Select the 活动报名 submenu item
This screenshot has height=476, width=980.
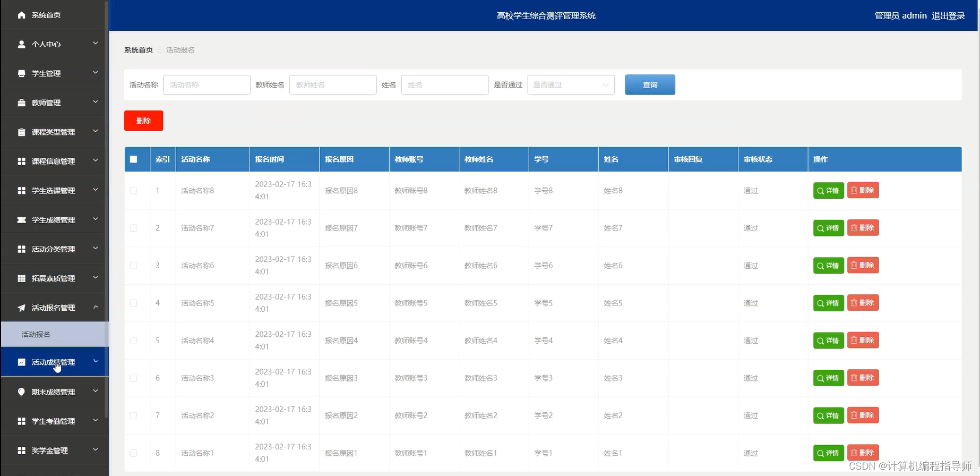point(54,334)
